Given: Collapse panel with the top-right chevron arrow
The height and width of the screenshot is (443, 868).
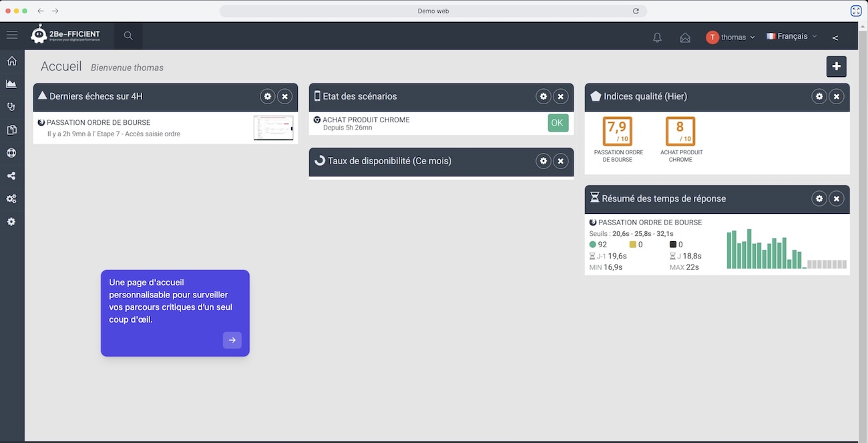Looking at the screenshot, I should pyautogui.click(x=835, y=37).
